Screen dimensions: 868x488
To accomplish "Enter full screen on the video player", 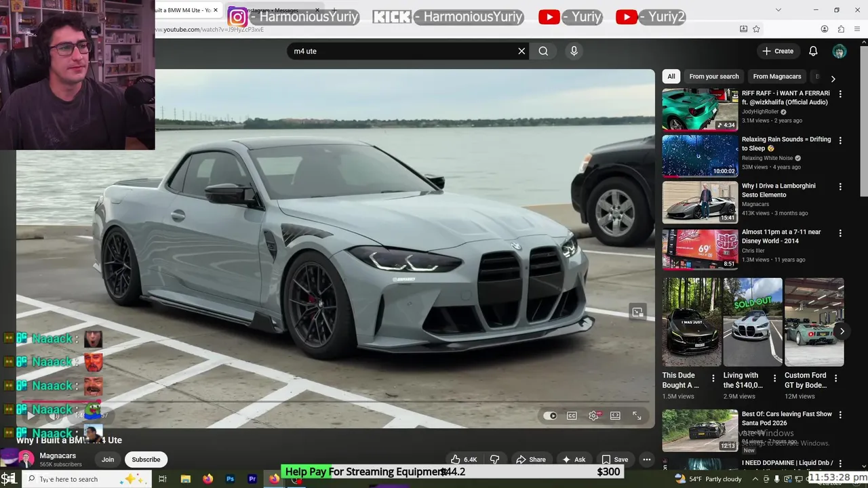I will [637, 415].
